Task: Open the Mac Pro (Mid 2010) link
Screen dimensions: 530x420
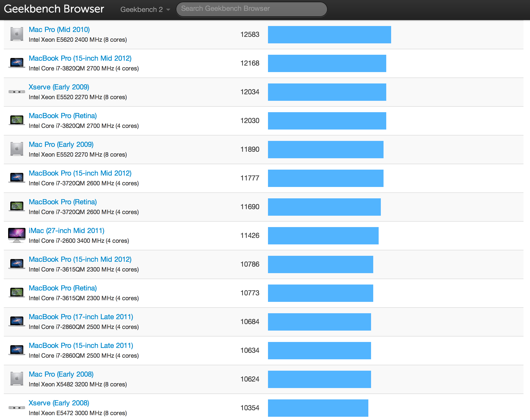Action: 59,30
